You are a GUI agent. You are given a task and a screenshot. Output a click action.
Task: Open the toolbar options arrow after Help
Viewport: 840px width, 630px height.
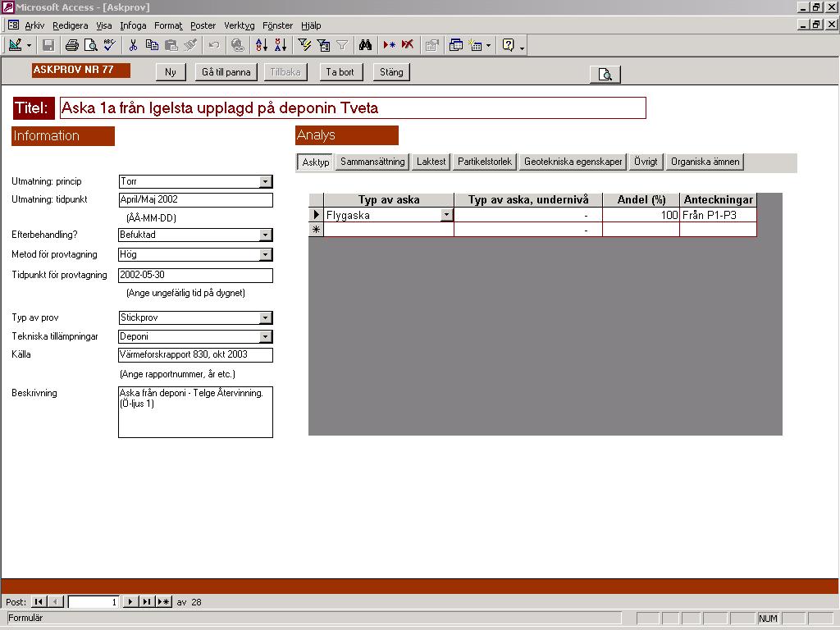pos(522,47)
